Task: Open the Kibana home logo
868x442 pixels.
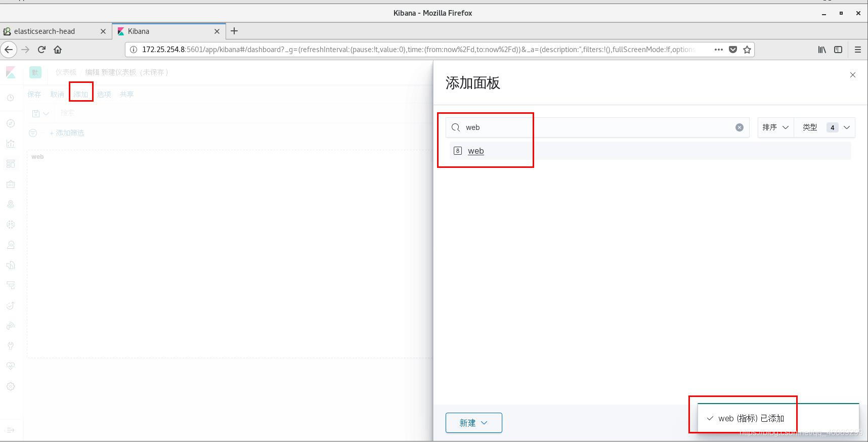Action: [11, 72]
